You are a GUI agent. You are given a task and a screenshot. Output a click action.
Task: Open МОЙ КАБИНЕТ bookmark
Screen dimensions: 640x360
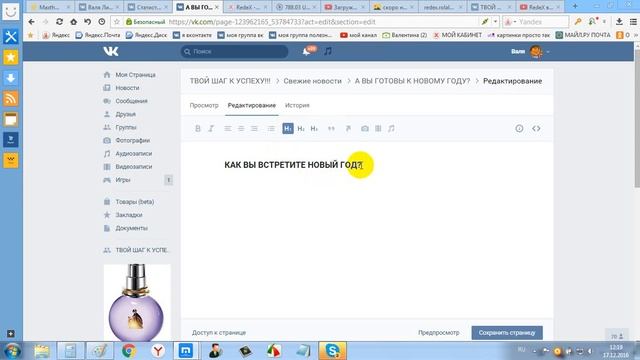[458, 35]
